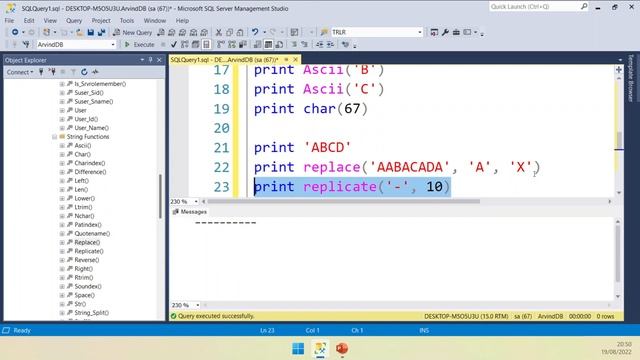Image resolution: width=640 pixels, height=360 pixels.
Task: Click the Execute button
Action: tap(139, 44)
